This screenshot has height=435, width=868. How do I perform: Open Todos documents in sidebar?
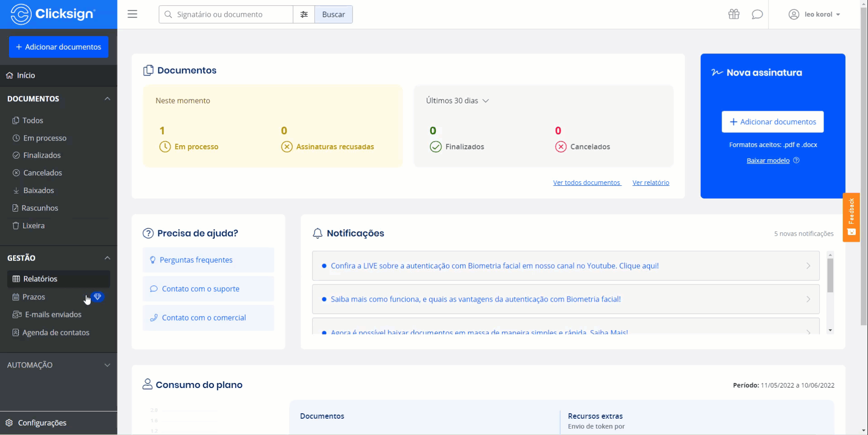pos(59,120)
